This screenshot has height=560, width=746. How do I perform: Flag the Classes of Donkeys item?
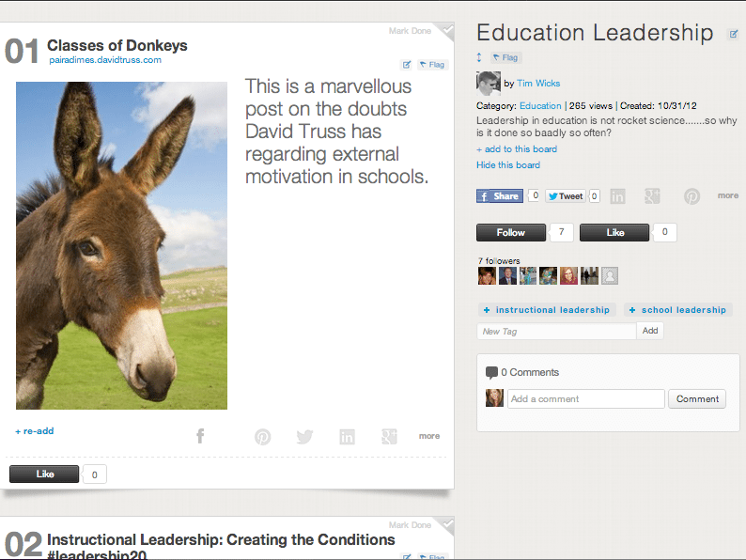tap(432, 65)
